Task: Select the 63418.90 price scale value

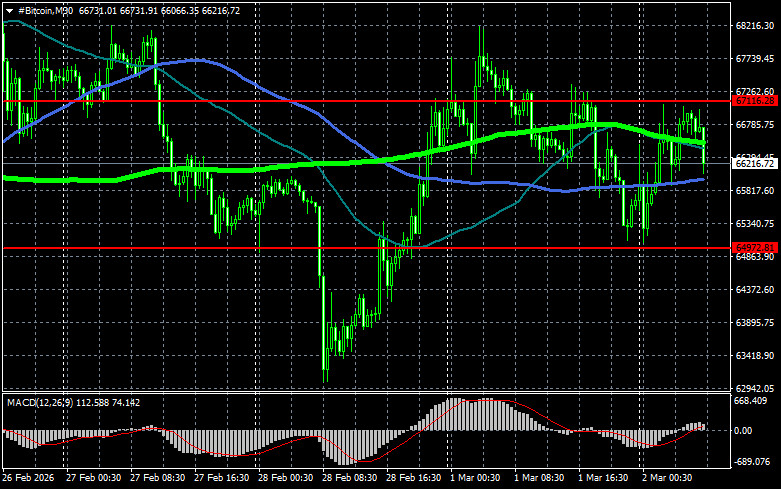Action: tap(755, 356)
